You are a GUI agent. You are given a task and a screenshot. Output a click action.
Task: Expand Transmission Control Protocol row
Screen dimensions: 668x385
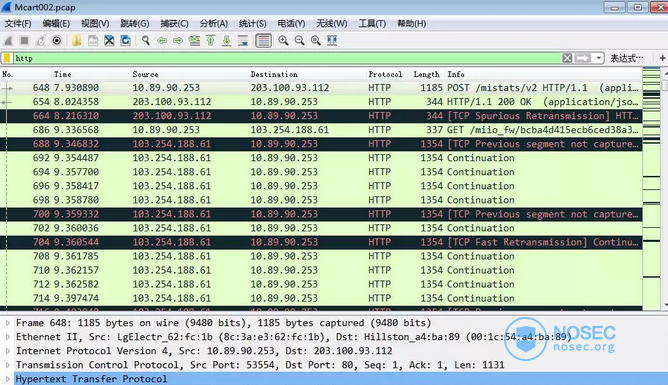click(8, 365)
